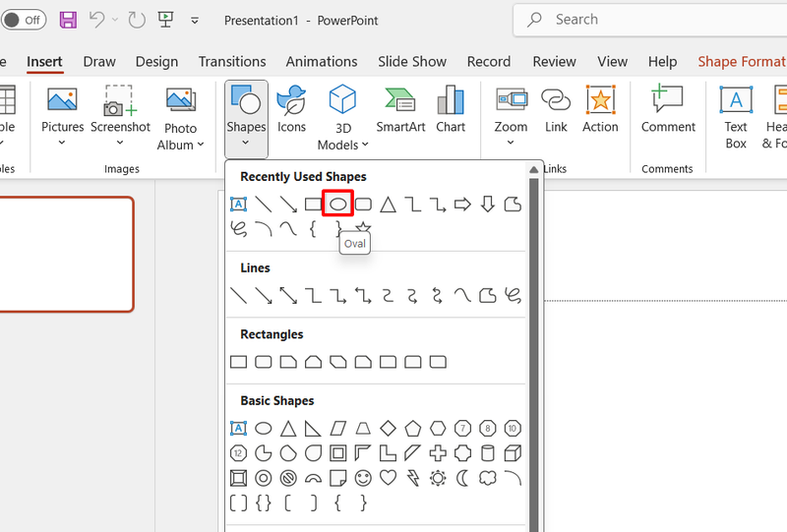Pick the Isosceles Triangle in Recently Used Shapes
This screenshot has width=787, height=532.
[388, 205]
